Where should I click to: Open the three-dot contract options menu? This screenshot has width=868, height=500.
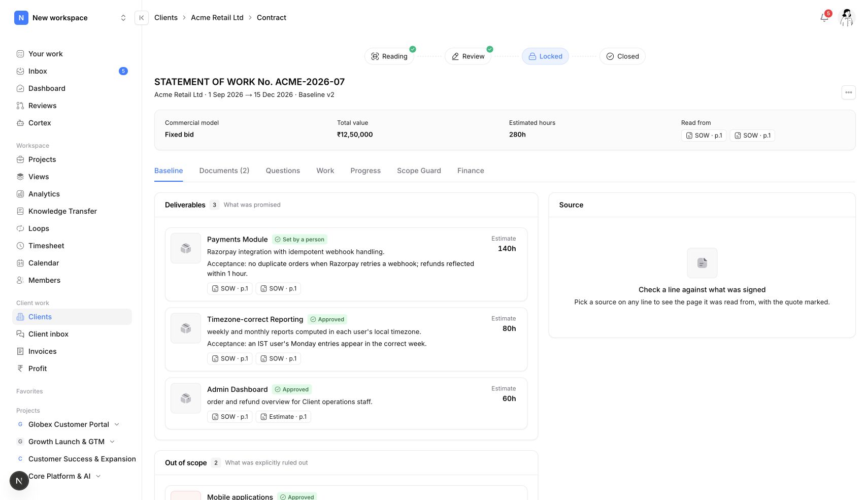point(848,92)
